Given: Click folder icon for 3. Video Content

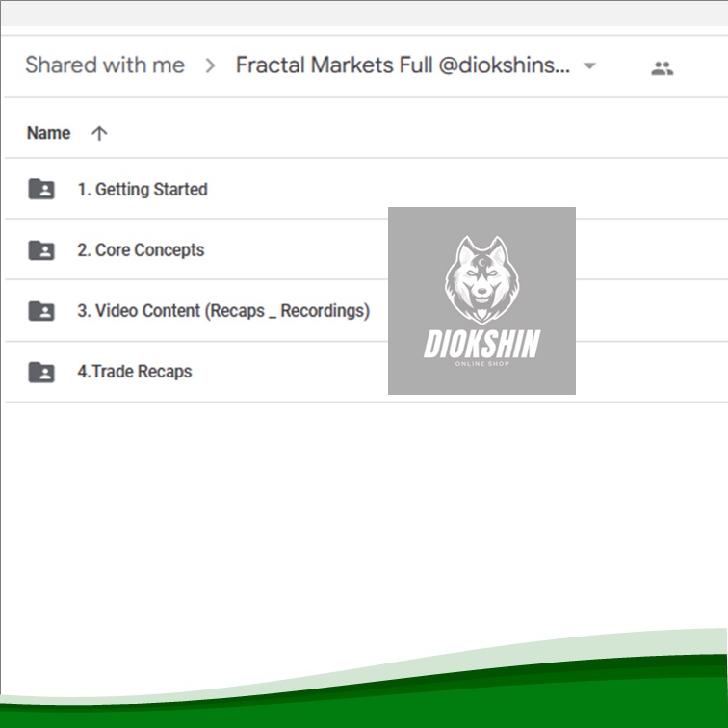Looking at the screenshot, I should (41, 311).
